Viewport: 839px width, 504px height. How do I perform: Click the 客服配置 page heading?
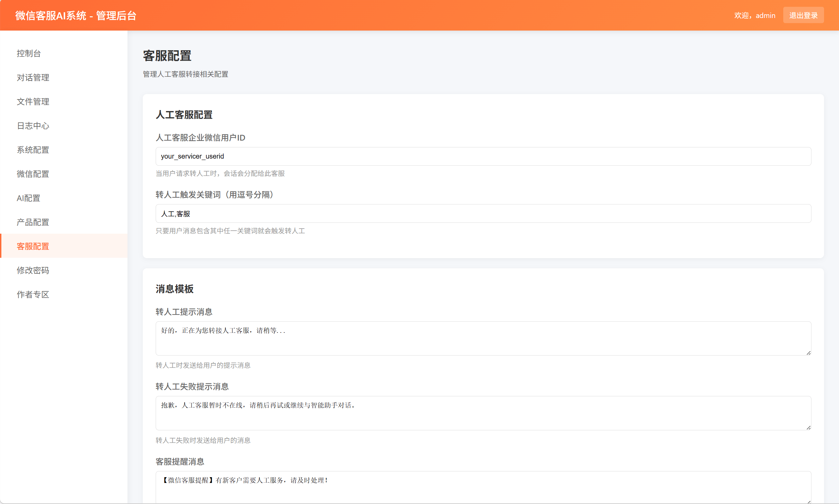(167, 55)
